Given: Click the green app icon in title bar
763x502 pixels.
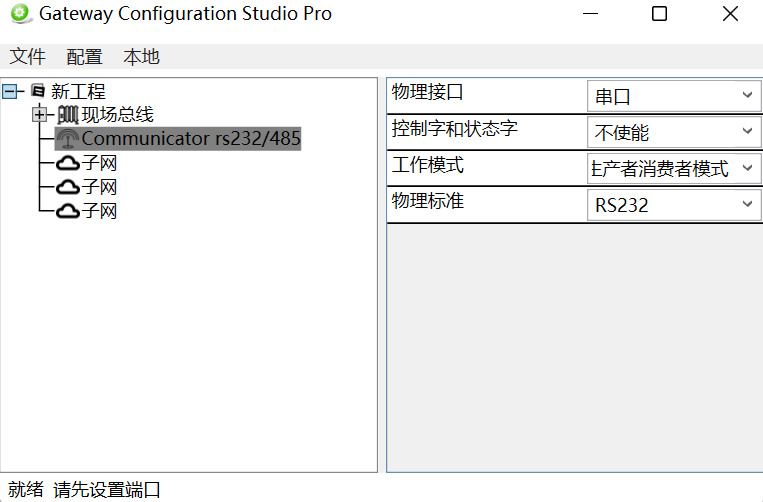Looking at the screenshot, I should (x=19, y=14).
